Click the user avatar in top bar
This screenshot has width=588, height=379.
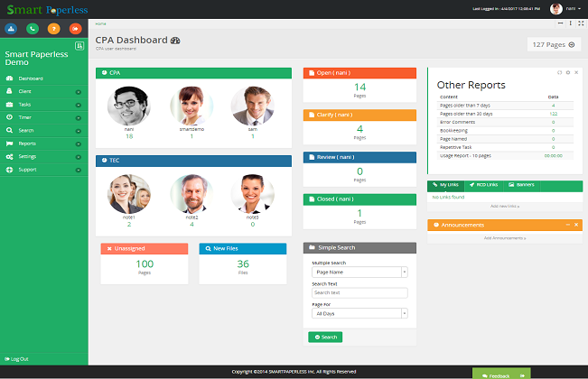click(x=556, y=9)
